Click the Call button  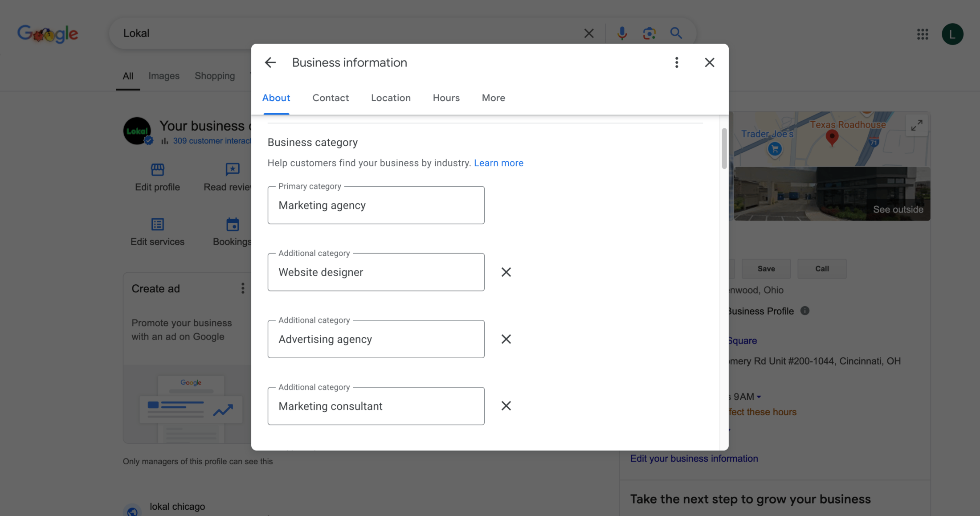coord(821,268)
